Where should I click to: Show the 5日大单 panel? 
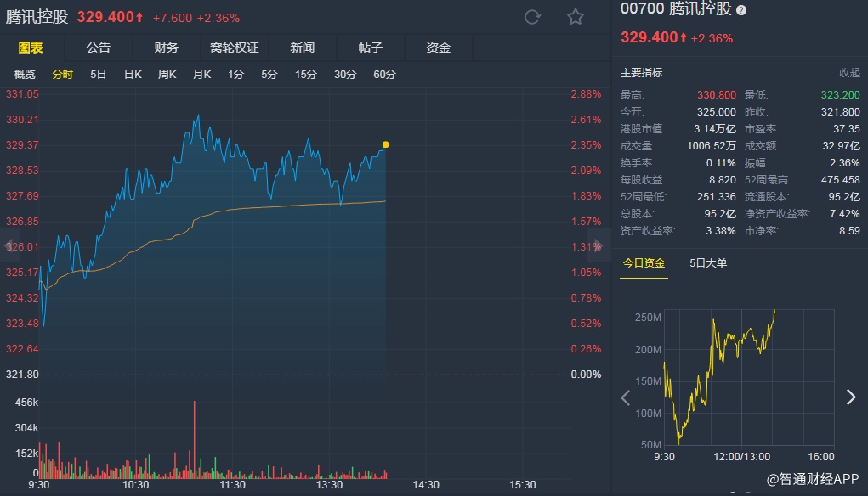pos(708,262)
